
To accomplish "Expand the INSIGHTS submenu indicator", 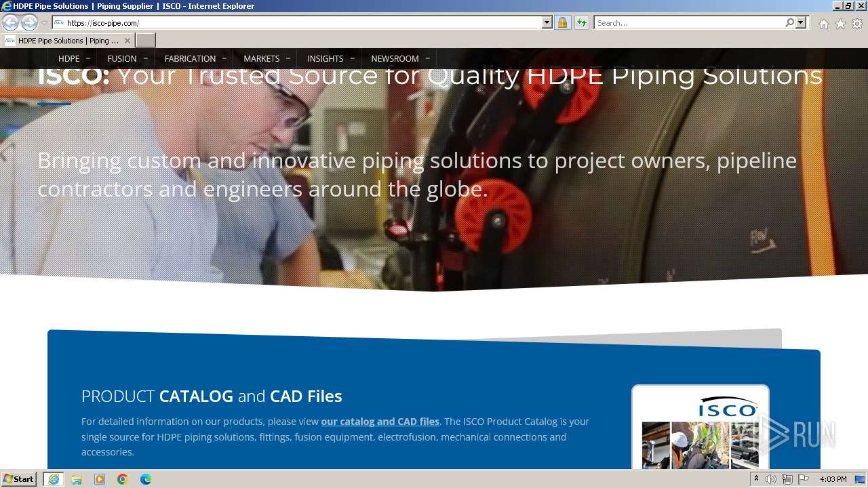I will pos(352,58).
